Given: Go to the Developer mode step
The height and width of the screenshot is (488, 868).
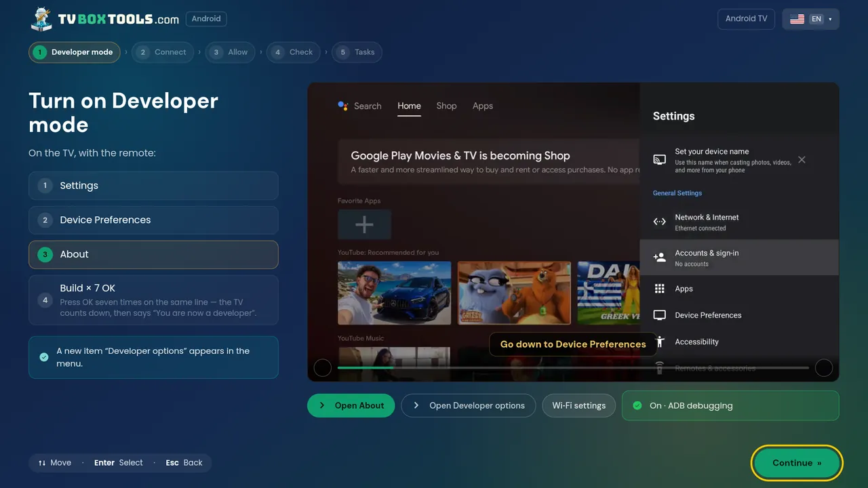Looking at the screenshot, I should (75, 52).
